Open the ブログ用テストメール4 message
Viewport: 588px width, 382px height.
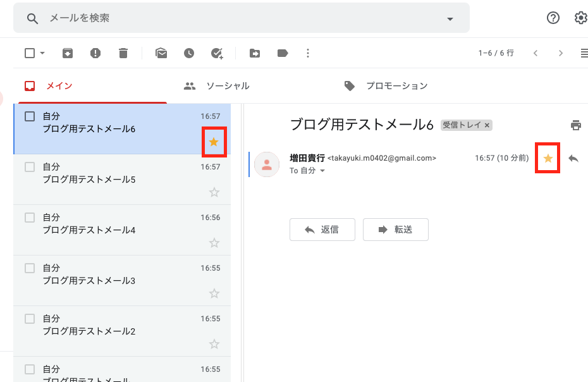click(x=122, y=230)
